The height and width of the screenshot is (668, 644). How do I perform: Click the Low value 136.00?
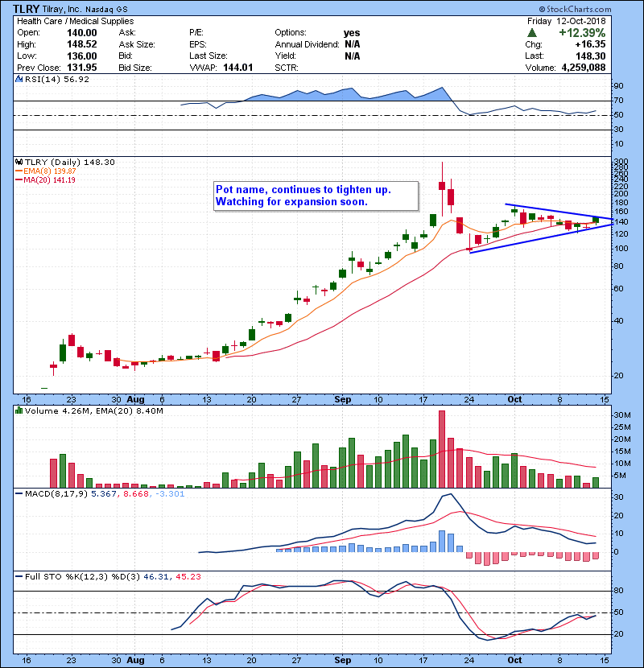82,56
